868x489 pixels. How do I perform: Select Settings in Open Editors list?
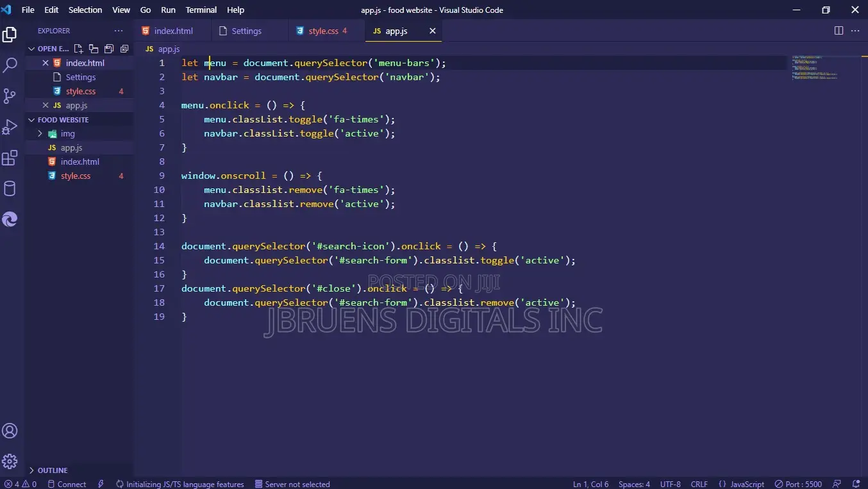click(80, 77)
